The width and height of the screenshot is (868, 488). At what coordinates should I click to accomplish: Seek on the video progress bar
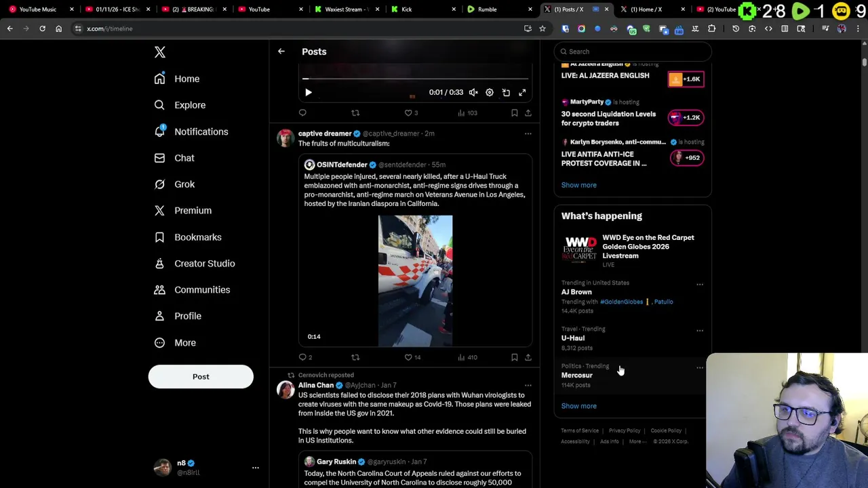[x=415, y=79]
